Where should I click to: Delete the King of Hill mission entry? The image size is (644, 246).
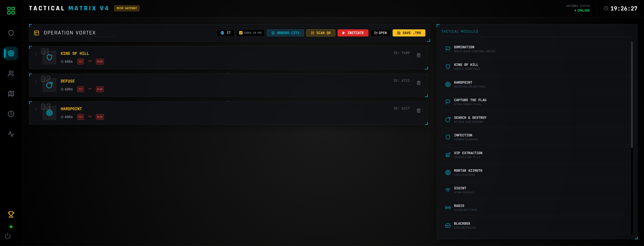click(418, 55)
